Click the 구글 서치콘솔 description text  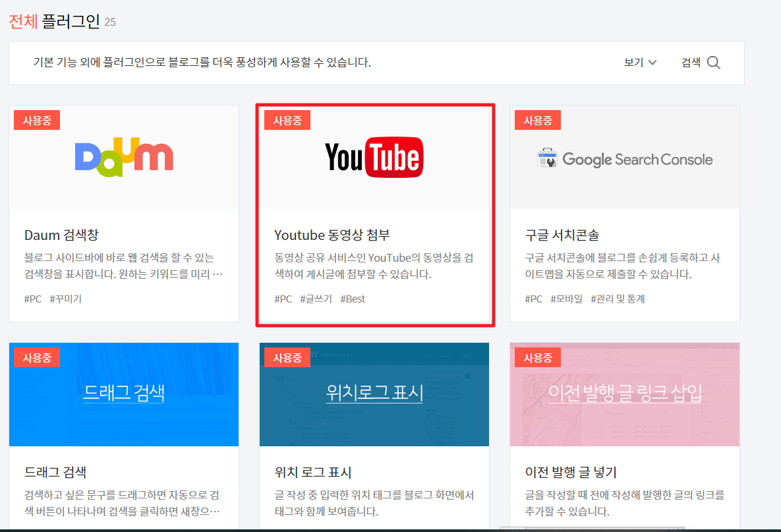click(x=623, y=266)
